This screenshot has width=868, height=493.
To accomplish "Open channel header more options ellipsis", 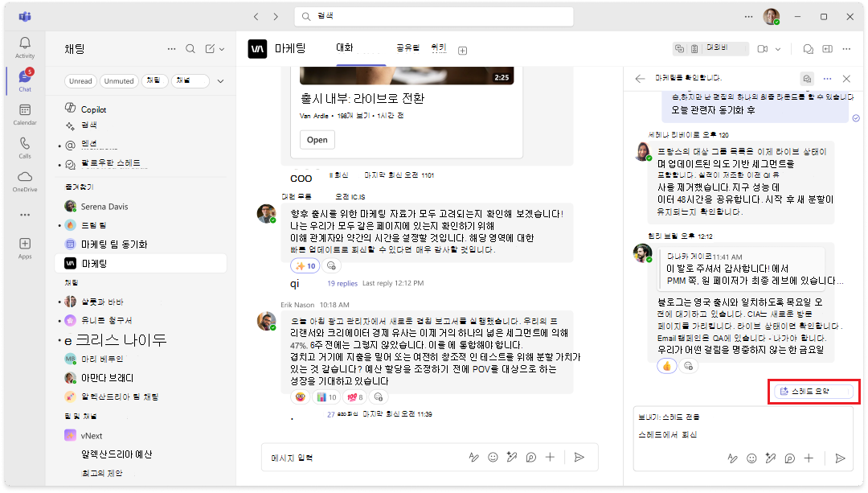I will [x=846, y=49].
